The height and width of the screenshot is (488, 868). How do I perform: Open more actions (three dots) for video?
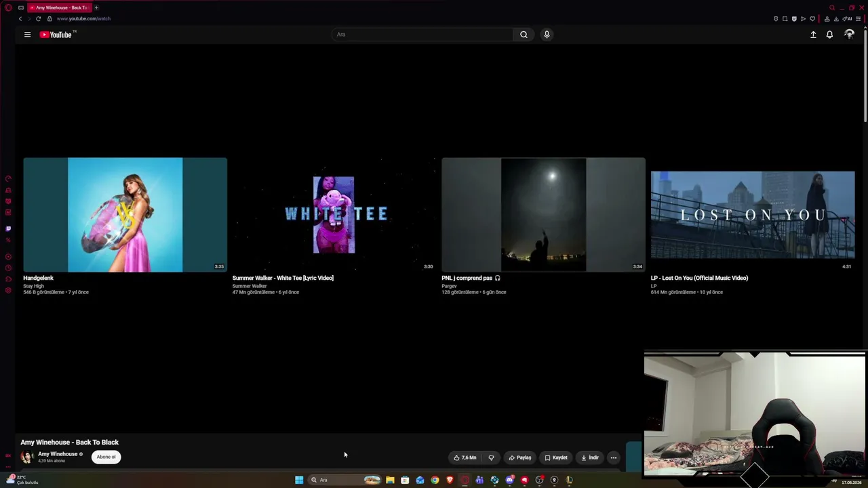coord(614,457)
